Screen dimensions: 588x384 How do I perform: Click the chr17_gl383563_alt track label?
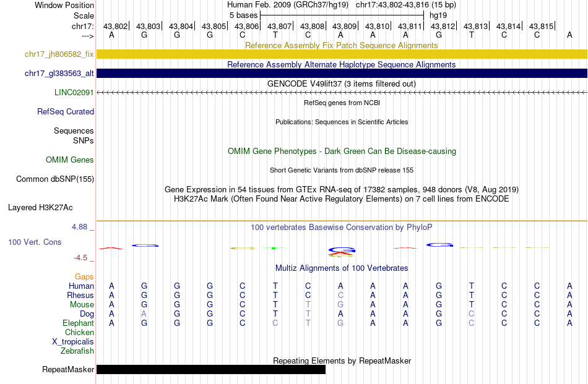click(59, 74)
